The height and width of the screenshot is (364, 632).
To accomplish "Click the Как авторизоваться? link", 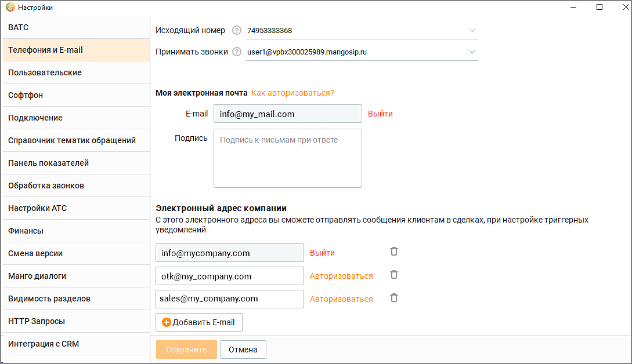I will coord(292,93).
